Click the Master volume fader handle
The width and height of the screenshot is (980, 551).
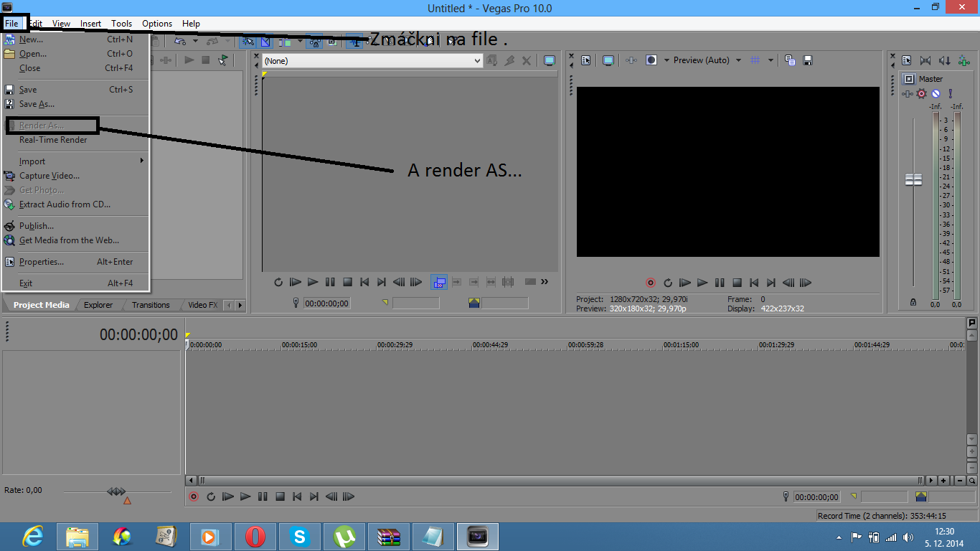(x=913, y=179)
